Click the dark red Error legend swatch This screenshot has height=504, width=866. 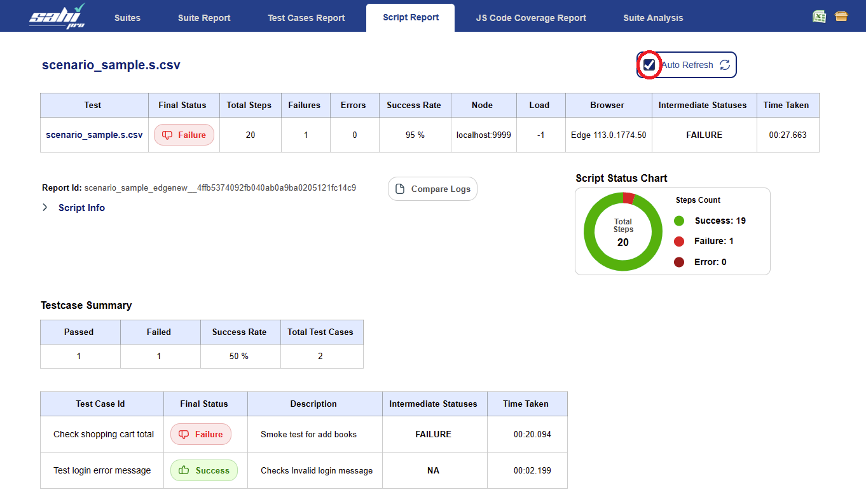click(x=679, y=262)
